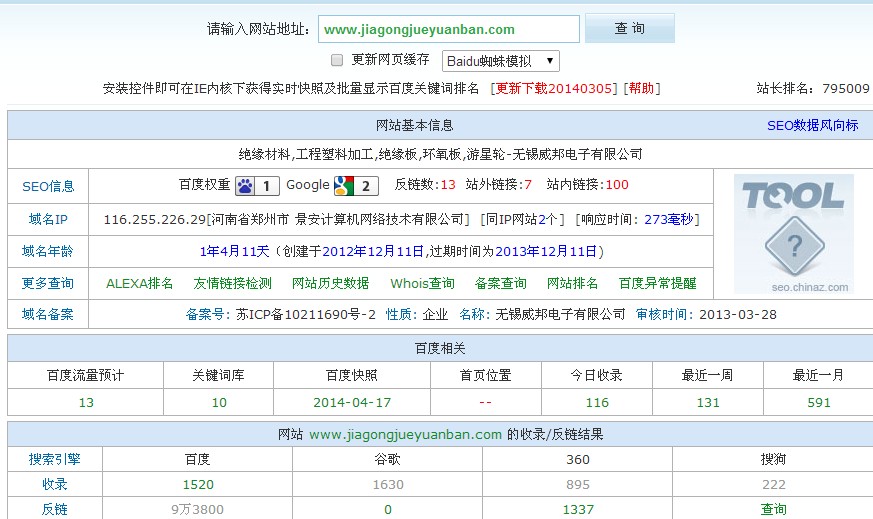Open the Whois查询 link
Viewport: 873px width, 519px height.
422,283
